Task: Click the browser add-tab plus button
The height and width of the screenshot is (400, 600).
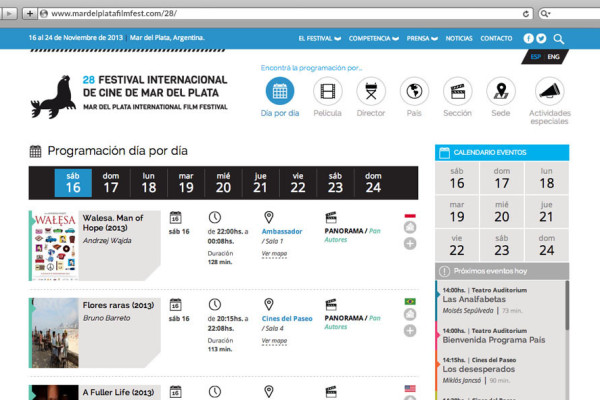Action: tap(29, 14)
